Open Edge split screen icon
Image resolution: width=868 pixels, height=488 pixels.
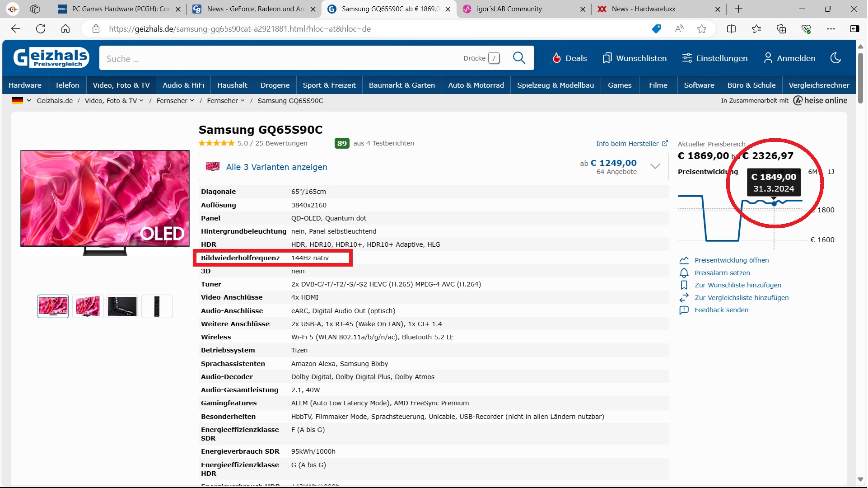coord(731,29)
